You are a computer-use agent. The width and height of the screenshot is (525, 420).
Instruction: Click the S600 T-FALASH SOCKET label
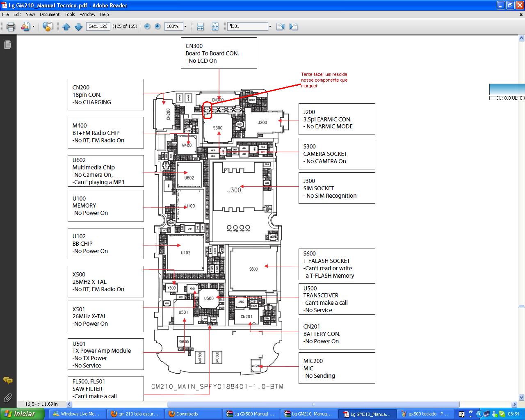tap(337, 265)
